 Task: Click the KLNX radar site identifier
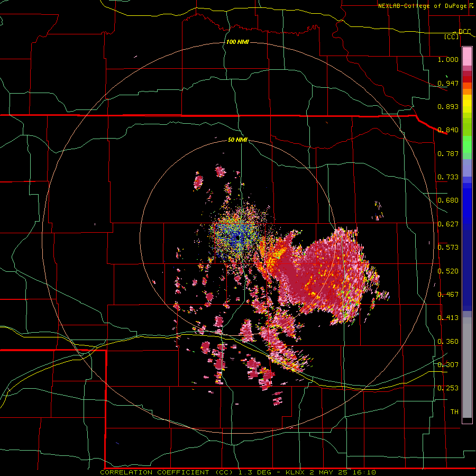click(295, 472)
